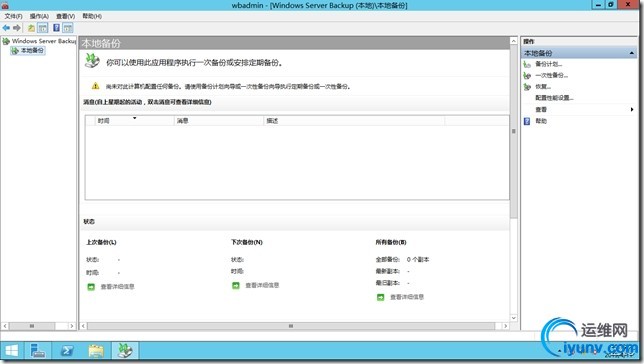644x364 pixels.
Task: Click the warning triangle icon
Action: click(x=95, y=86)
